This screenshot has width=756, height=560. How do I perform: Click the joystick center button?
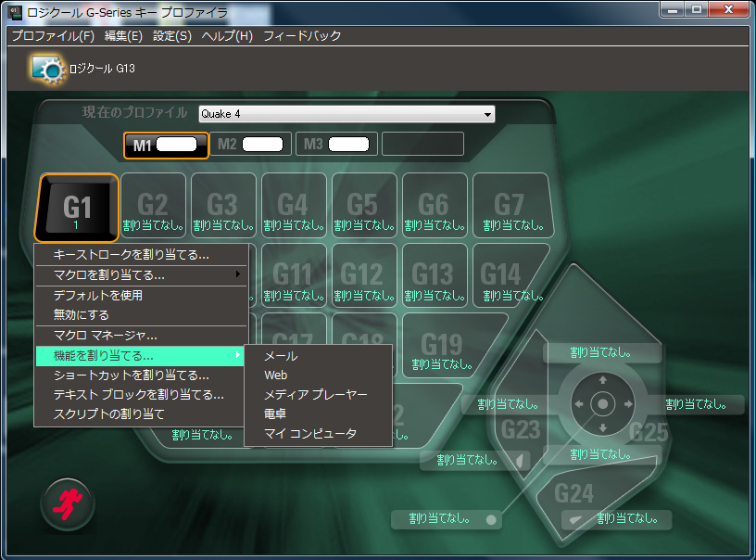tap(602, 404)
